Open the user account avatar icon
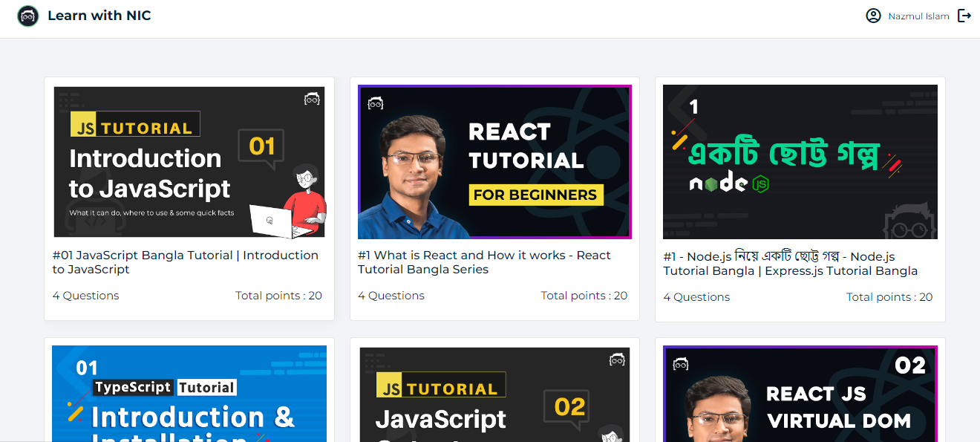This screenshot has width=980, height=442. coord(873,16)
